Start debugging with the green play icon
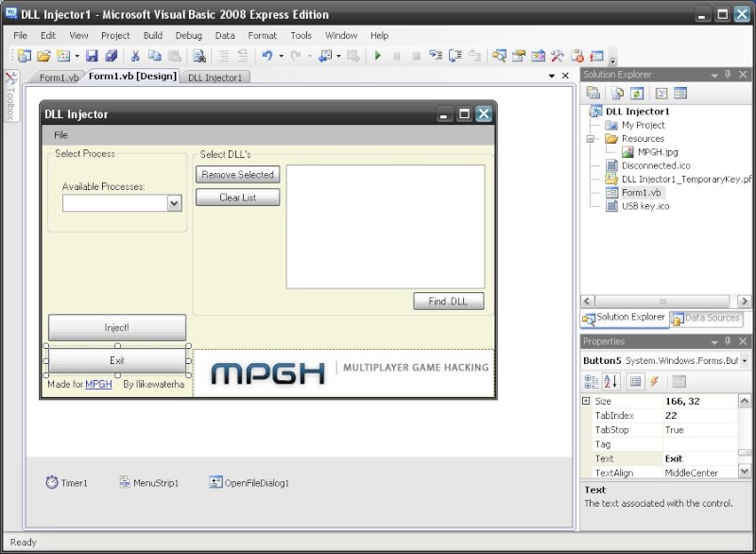Image resolution: width=756 pixels, height=554 pixels. click(x=378, y=56)
